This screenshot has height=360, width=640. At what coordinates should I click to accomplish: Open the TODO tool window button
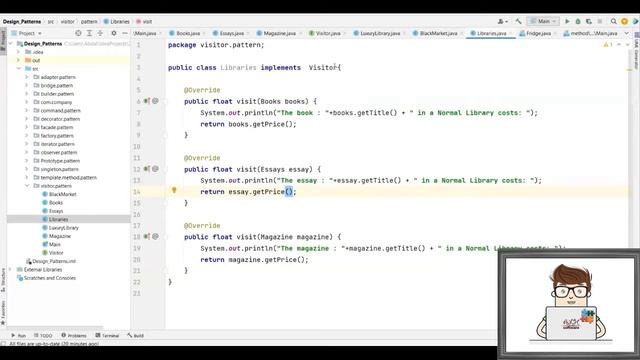coord(43,336)
